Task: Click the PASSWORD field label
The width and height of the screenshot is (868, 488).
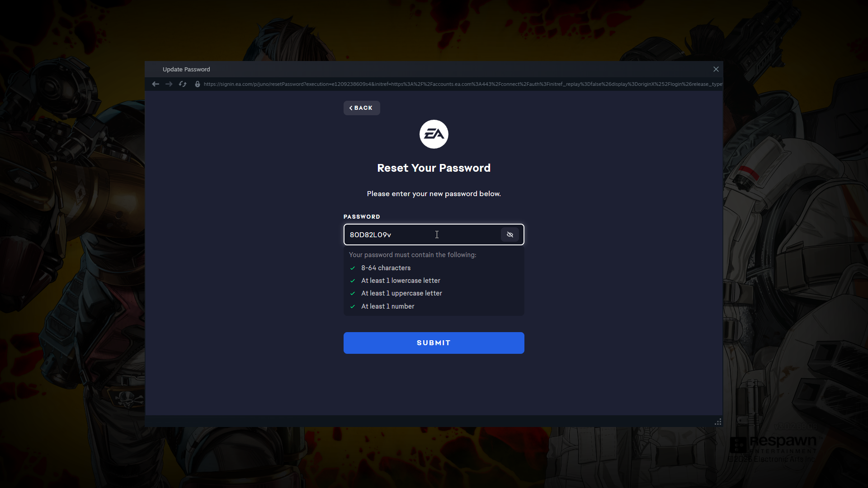Action: [x=362, y=217]
